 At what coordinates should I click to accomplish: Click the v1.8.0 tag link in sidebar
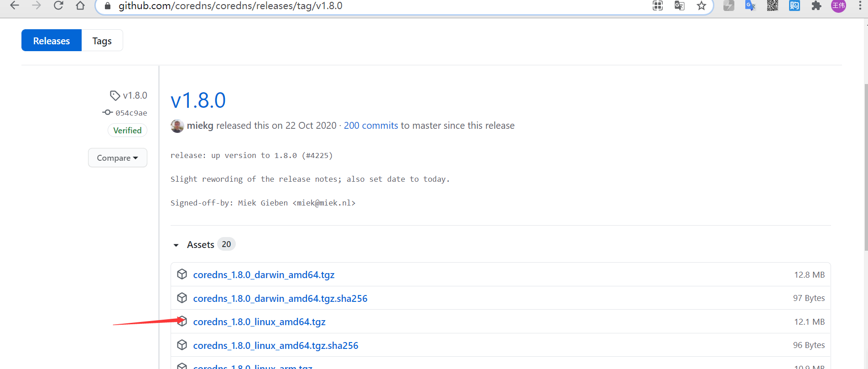135,95
